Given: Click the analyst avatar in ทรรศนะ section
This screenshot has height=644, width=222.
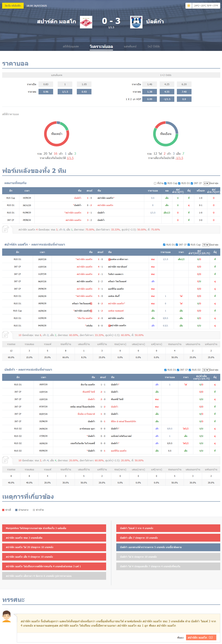Looking at the screenshot, I should click(x=7, y=616).
